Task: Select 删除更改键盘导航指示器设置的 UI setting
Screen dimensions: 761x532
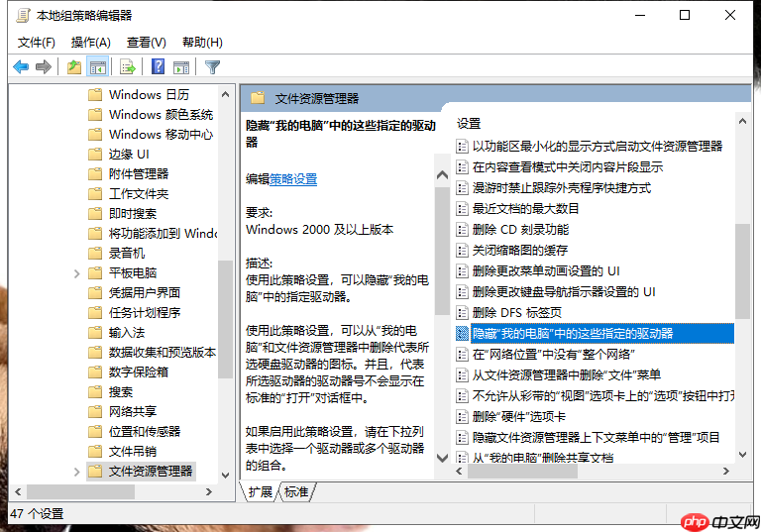Action: coord(557,291)
